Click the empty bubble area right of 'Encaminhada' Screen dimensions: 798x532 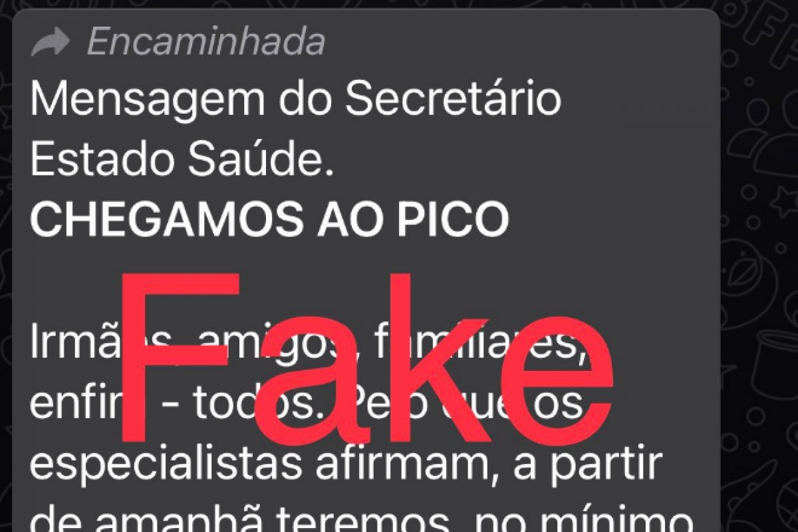pyautogui.click(x=519, y=43)
